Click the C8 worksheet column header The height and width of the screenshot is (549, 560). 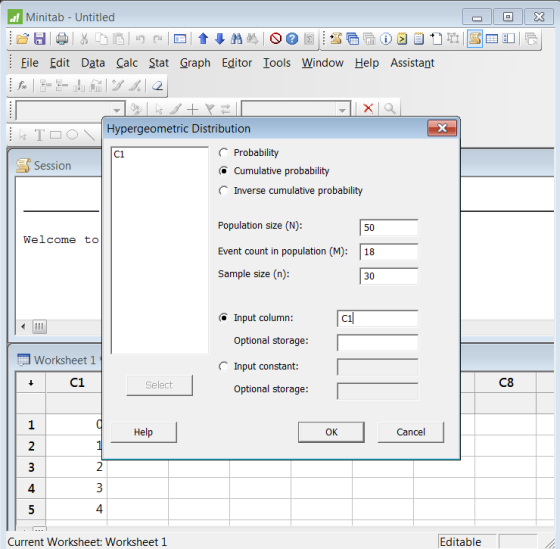point(505,383)
